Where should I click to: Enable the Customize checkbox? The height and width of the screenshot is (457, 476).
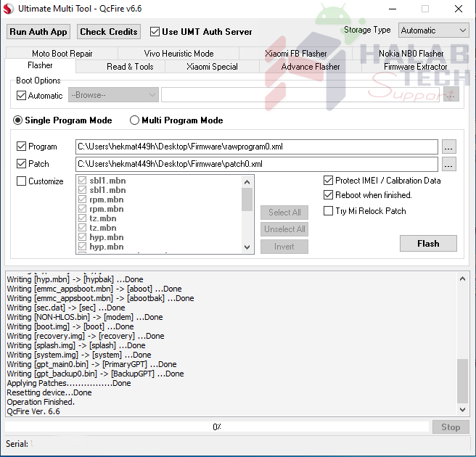tap(21, 181)
